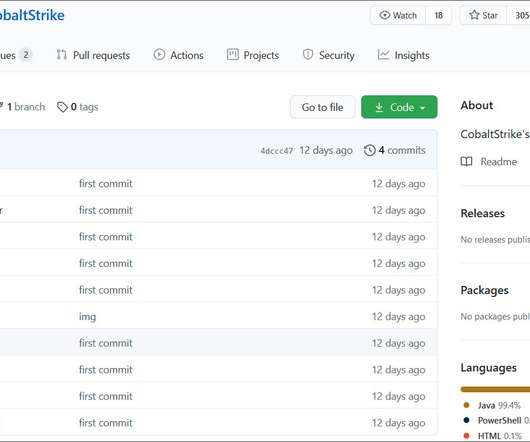The height and width of the screenshot is (442, 530).
Task: Open the PowerShell language link
Action: (x=504, y=421)
